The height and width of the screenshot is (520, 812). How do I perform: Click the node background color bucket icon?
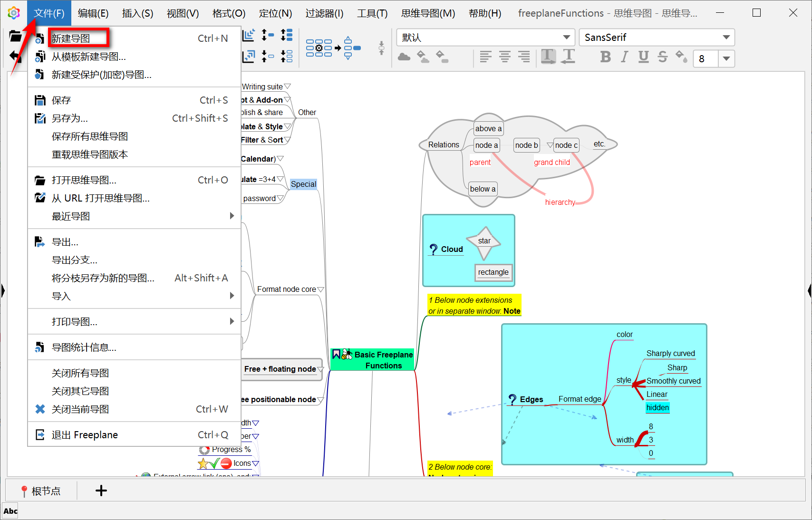tap(442, 57)
